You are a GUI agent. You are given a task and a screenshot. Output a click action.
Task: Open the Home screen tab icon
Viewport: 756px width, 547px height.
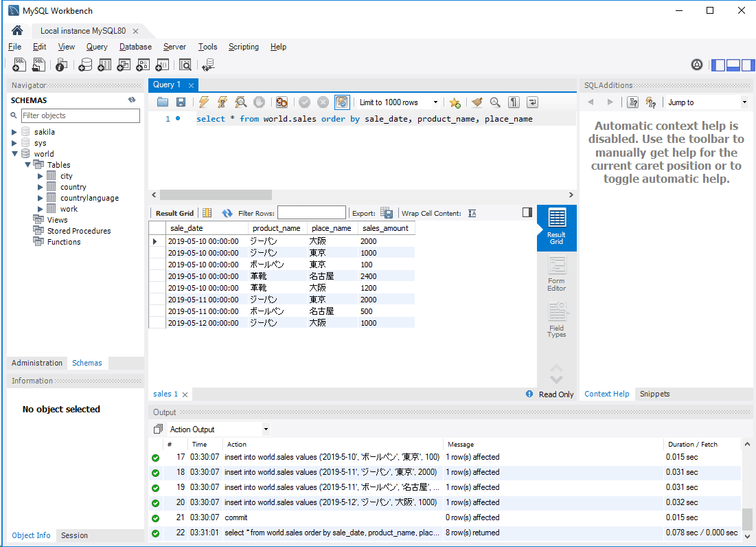pos(17,30)
